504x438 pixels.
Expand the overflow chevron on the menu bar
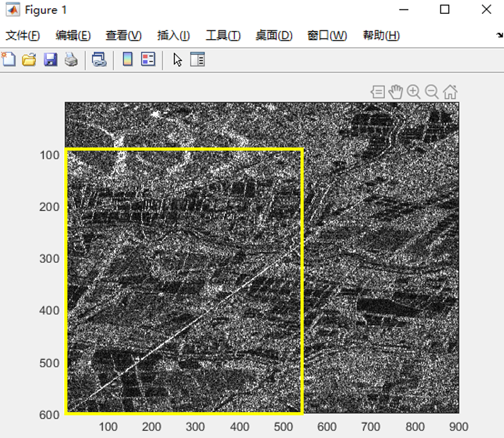[497, 36]
